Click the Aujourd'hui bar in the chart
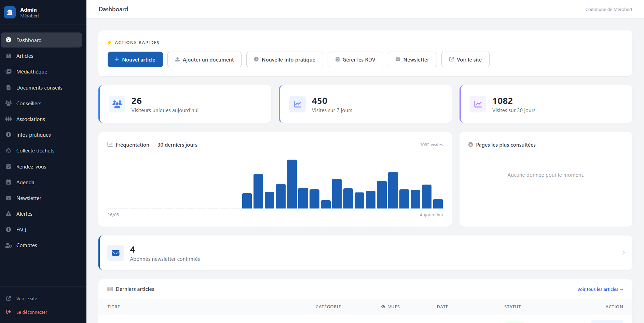The width and height of the screenshot is (644, 323). pos(438,204)
